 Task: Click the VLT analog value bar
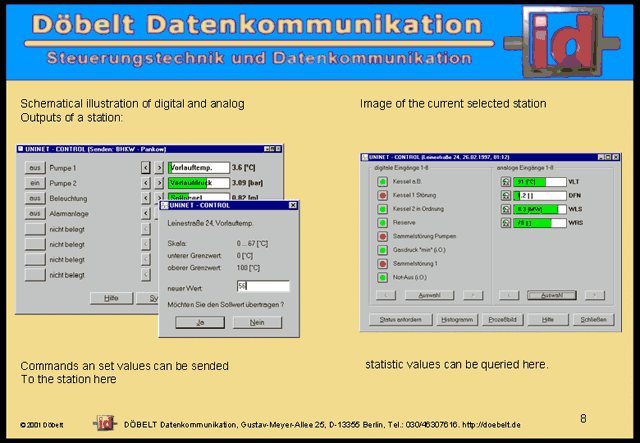[x=540, y=182]
